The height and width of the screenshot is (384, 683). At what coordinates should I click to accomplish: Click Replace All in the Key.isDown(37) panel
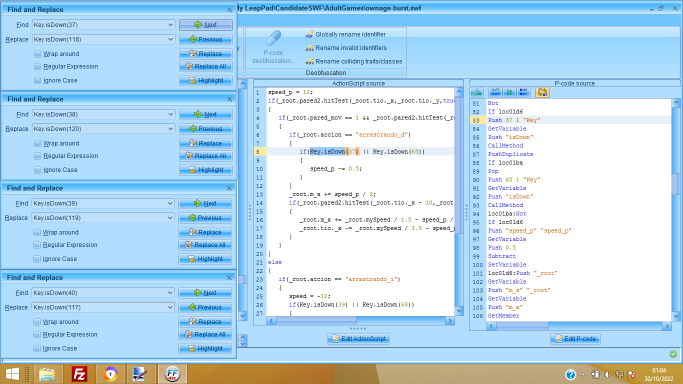tap(206, 67)
